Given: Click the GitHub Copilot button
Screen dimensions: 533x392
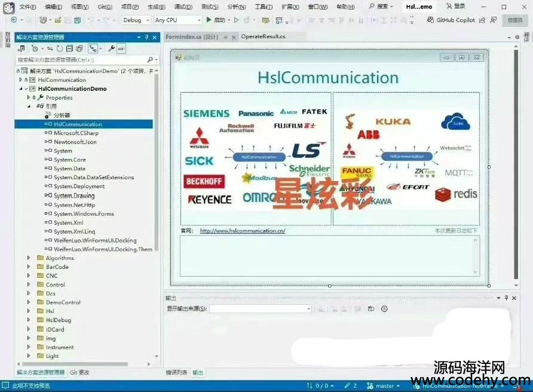Looking at the screenshot, I should point(451,20).
